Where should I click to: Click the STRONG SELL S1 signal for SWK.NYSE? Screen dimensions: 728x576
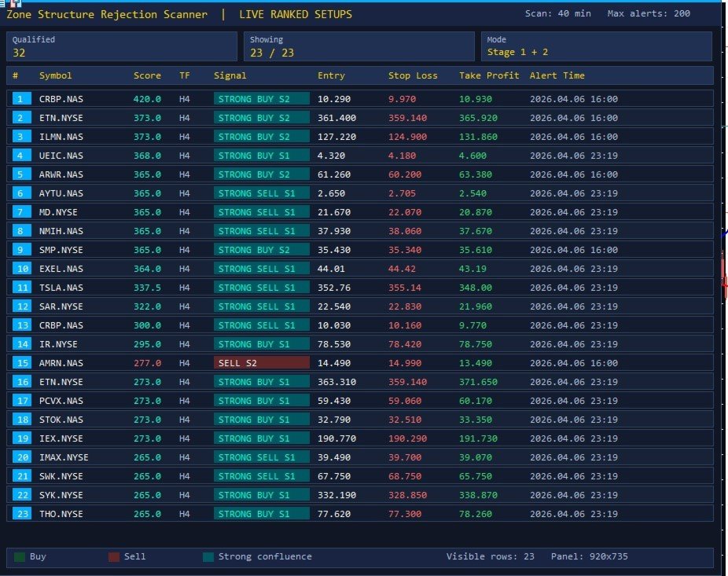pos(261,476)
